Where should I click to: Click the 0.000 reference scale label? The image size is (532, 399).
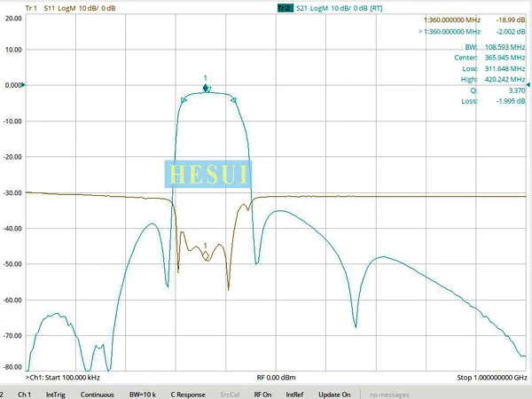(13, 85)
